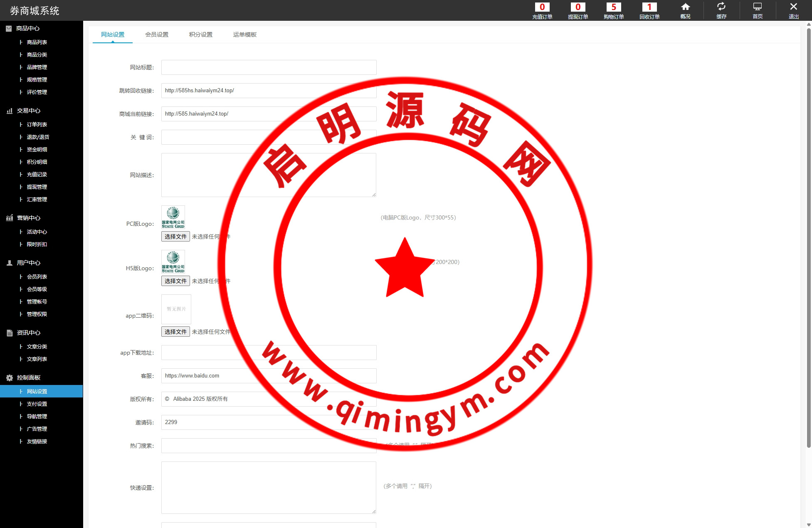The height and width of the screenshot is (528, 812).
Task: Expand the 营销中心 sidebar group
Action: pyautogui.click(x=28, y=218)
